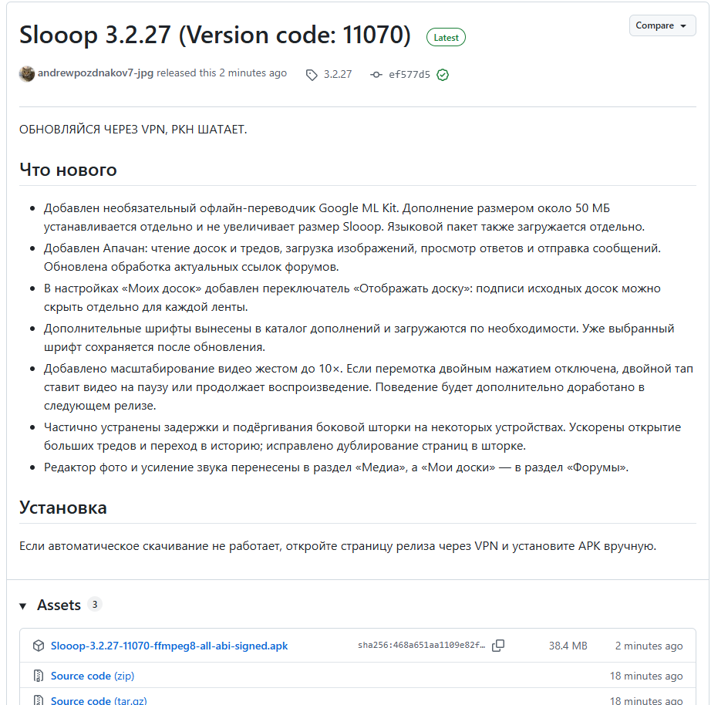Click the Latest release badge
Viewport: 728px width, 705px height.
point(446,38)
